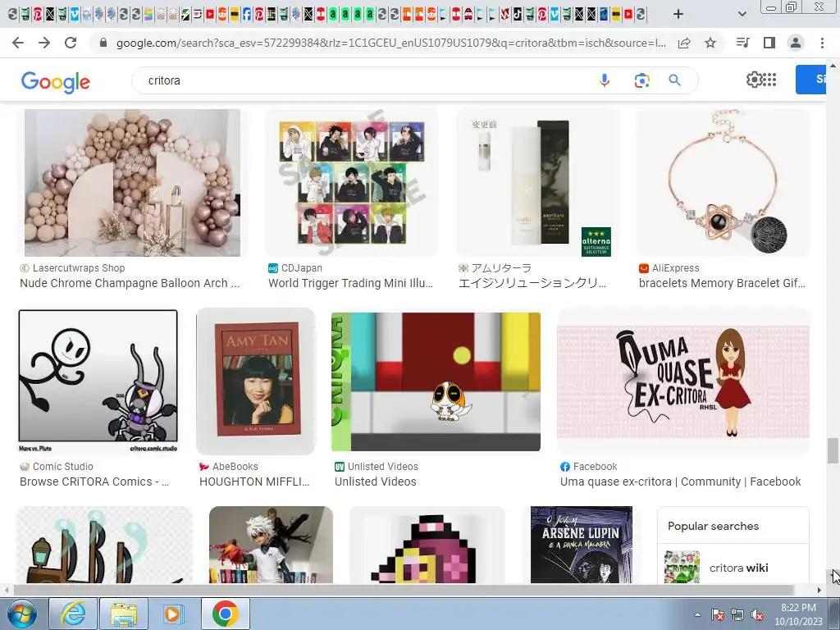Open Chrome profile avatar

796,43
